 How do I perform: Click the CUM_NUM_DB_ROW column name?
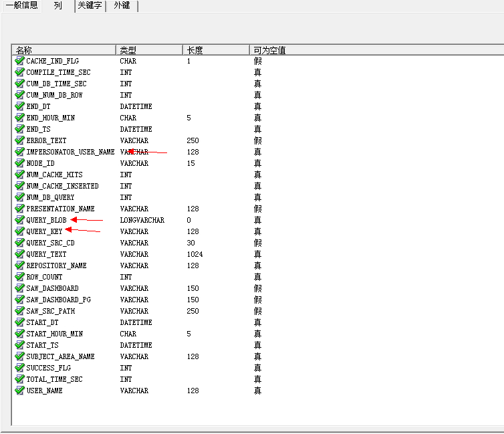[54, 95]
